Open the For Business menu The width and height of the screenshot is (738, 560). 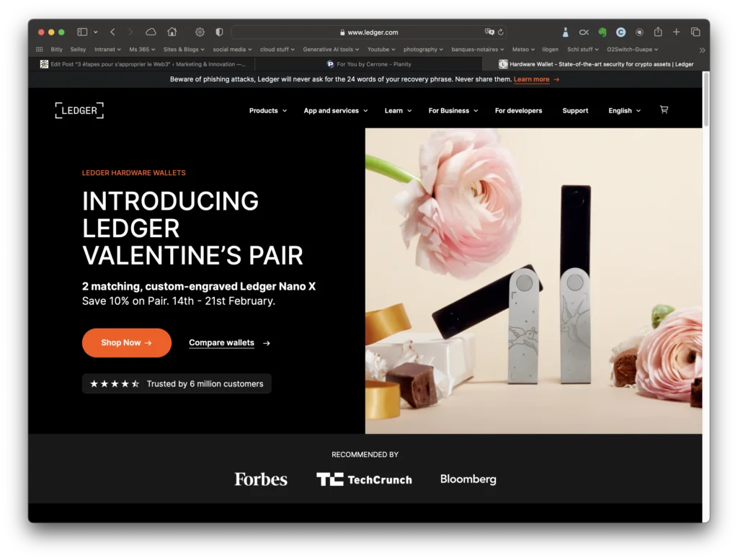[x=453, y=110]
